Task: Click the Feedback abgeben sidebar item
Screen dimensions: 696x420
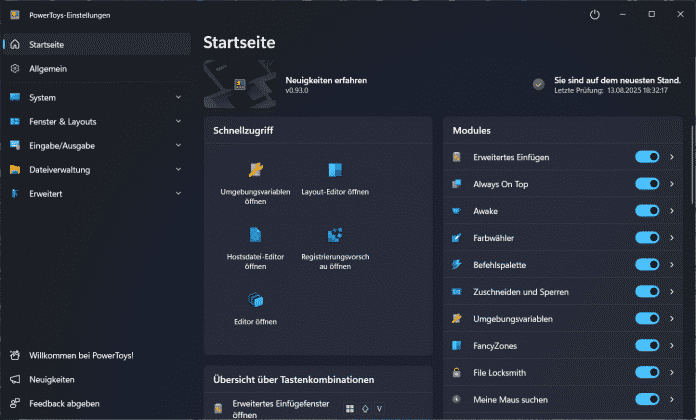Action: tap(64, 404)
